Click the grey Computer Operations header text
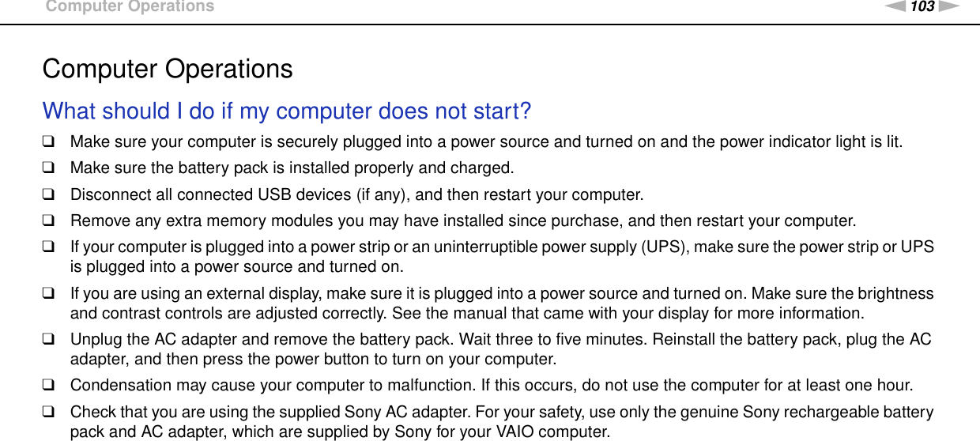The width and height of the screenshot is (980, 441). click(x=130, y=7)
